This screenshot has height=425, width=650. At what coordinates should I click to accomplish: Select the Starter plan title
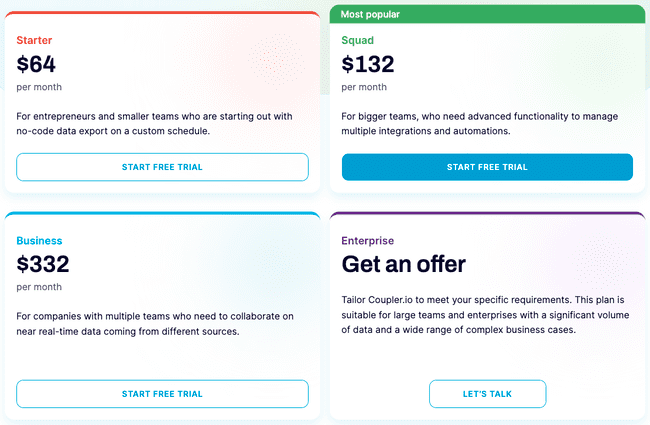coord(34,40)
